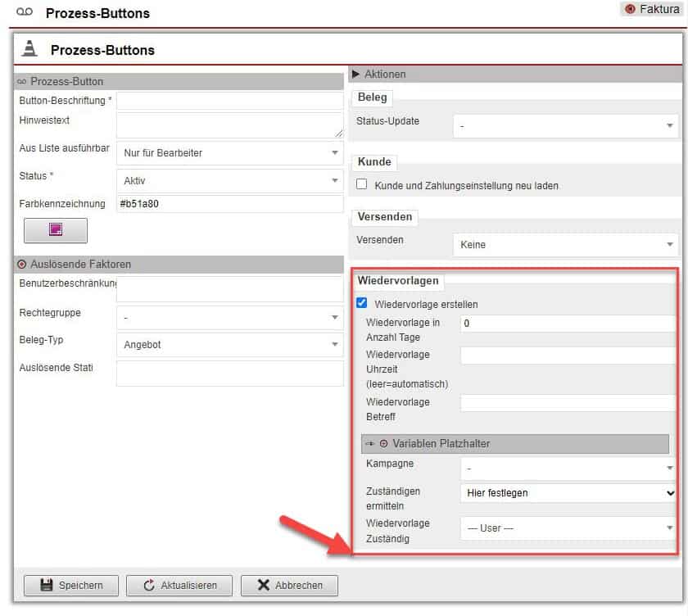
Task: Click the color picker swatch button
Action: click(56, 230)
